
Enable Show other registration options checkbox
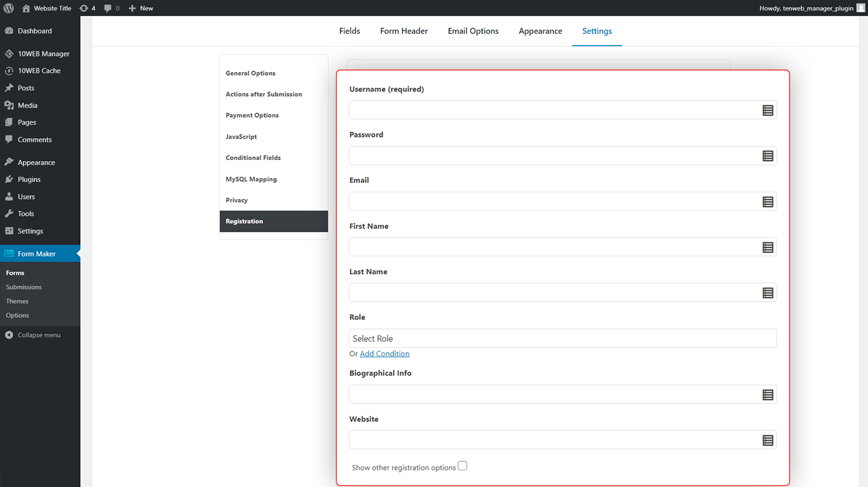tap(463, 466)
